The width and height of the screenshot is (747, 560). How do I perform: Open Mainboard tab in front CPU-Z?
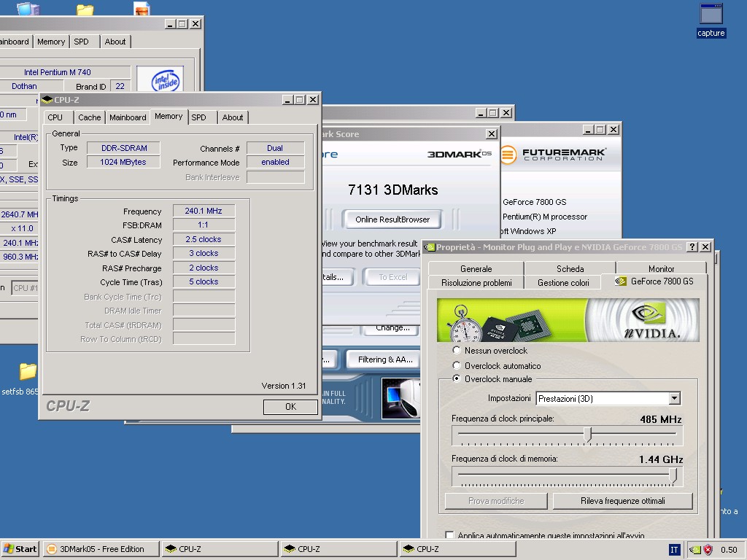click(x=128, y=117)
